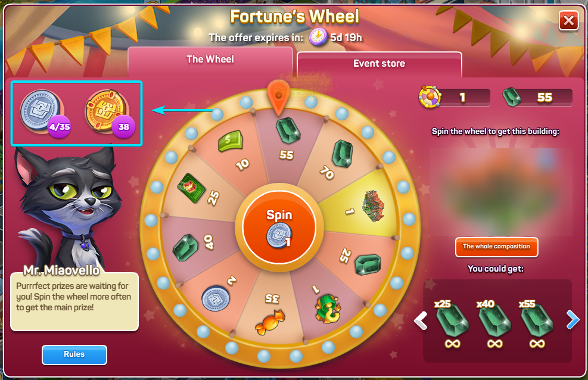View The whole composition
Screen dimensions: 588x380
point(496,247)
